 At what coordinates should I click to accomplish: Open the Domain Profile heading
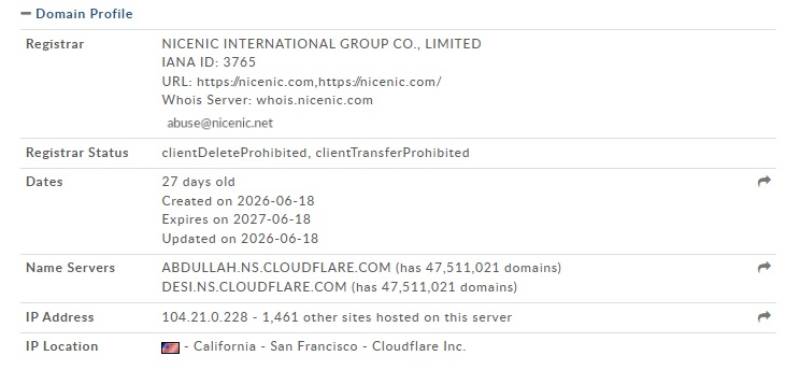click(84, 14)
